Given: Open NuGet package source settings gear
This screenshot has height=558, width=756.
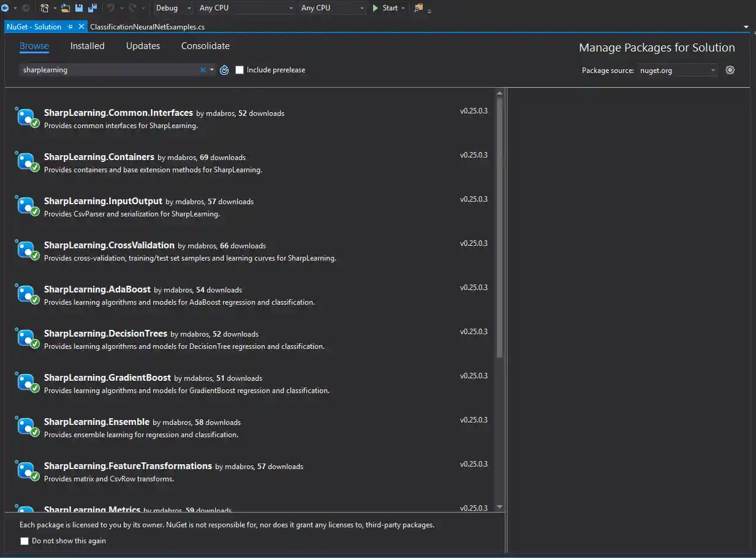Looking at the screenshot, I should (x=730, y=70).
